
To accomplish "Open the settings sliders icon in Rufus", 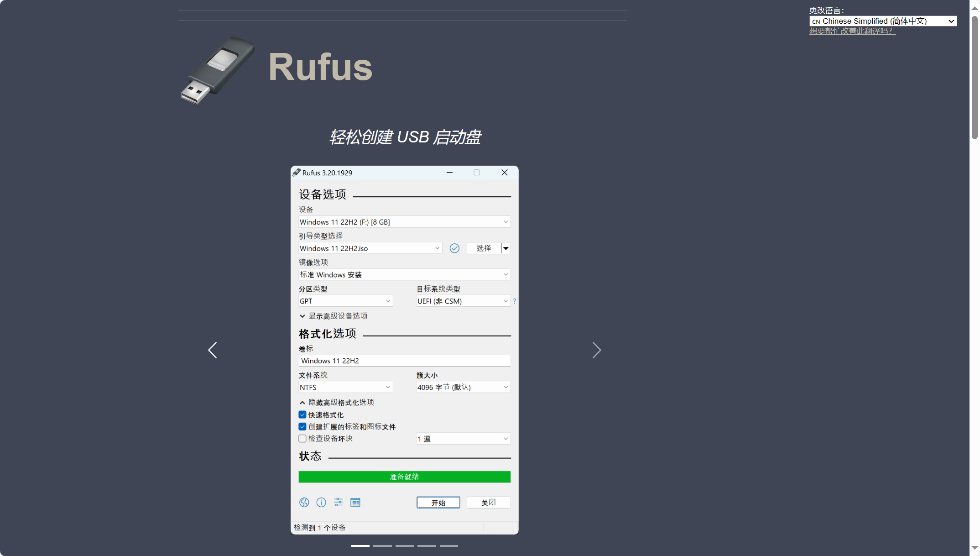I will point(338,502).
